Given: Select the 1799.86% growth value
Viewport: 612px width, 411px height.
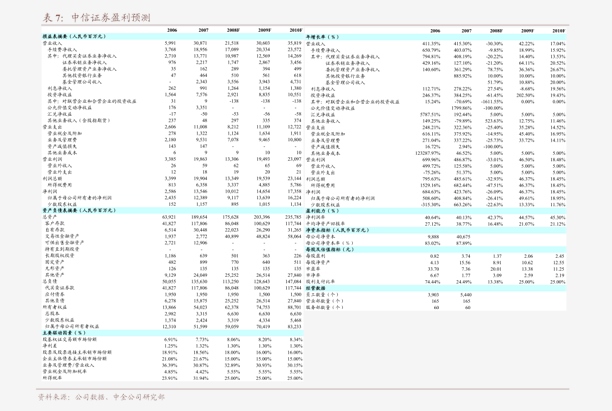Looking at the screenshot, I should (x=462, y=108).
